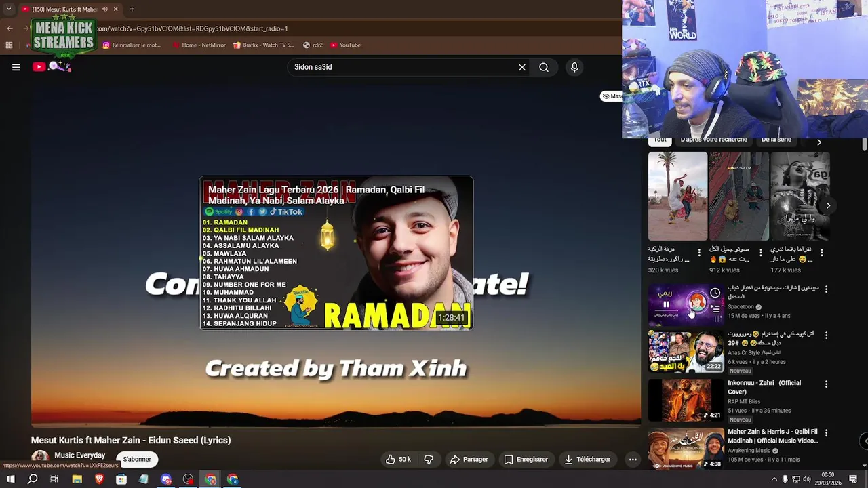
Task: Open options menu for the 320 k vues Short
Action: [699, 253]
